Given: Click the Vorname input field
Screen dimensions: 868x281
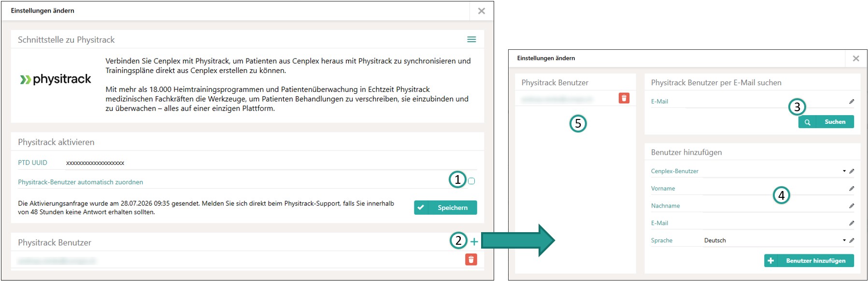Looking at the screenshot, I should 774,189.
